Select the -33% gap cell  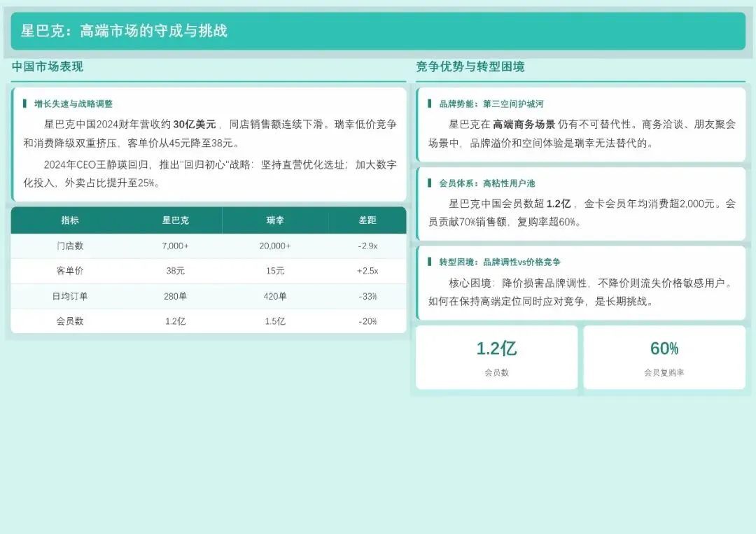pos(367,297)
